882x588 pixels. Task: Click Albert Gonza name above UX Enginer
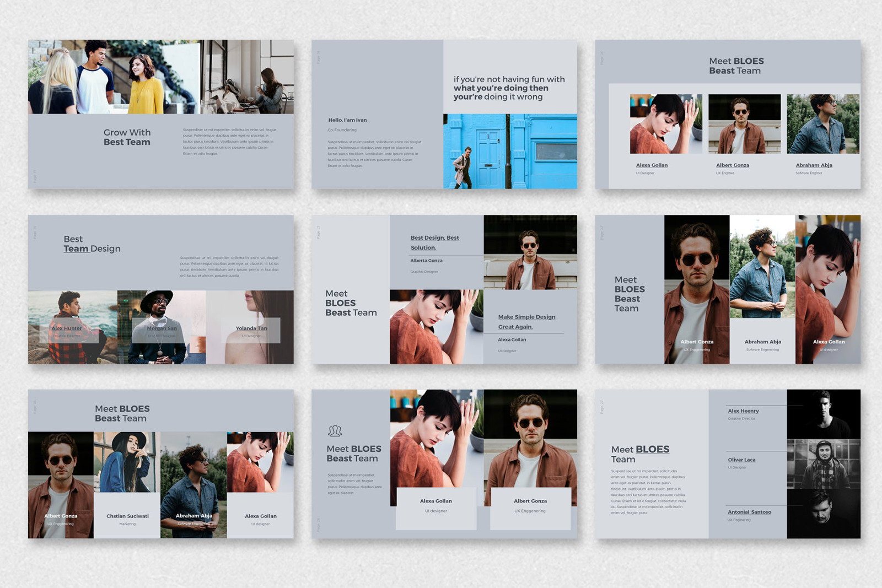pyautogui.click(x=733, y=165)
